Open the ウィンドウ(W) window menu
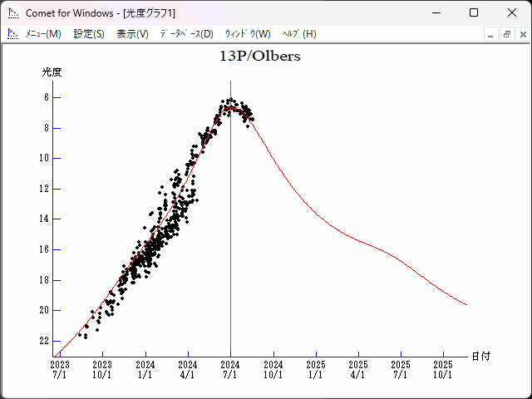Screen dimensions: 532x399 (248, 34)
